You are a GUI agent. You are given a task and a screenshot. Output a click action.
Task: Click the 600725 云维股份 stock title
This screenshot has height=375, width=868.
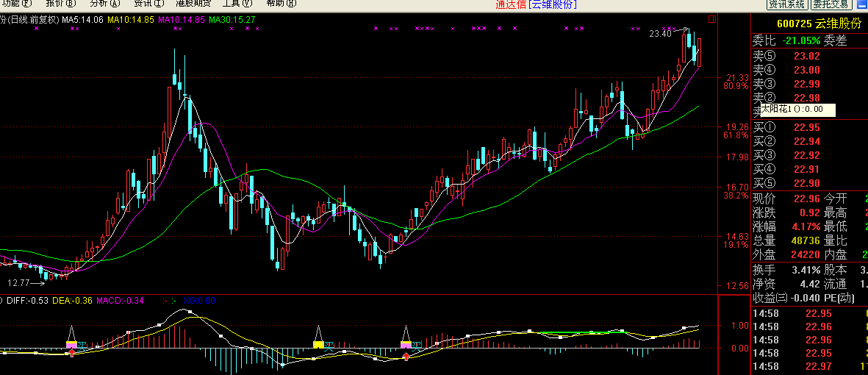tap(807, 24)
